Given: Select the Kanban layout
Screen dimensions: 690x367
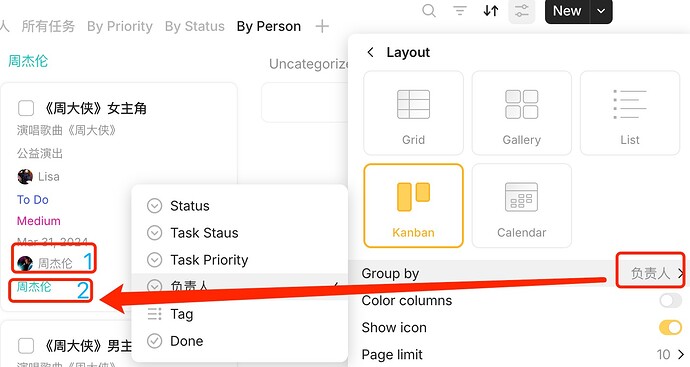Looking at the screenshot, I should [x=413, y=206].
